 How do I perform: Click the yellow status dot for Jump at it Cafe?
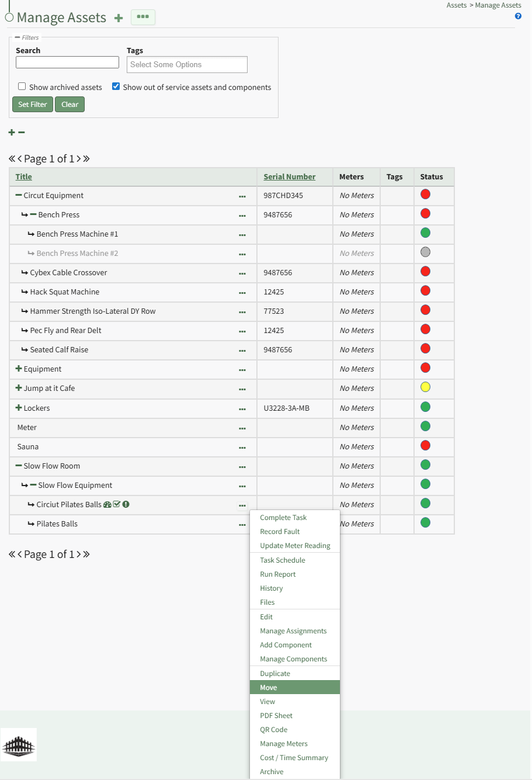coord(425,387)
